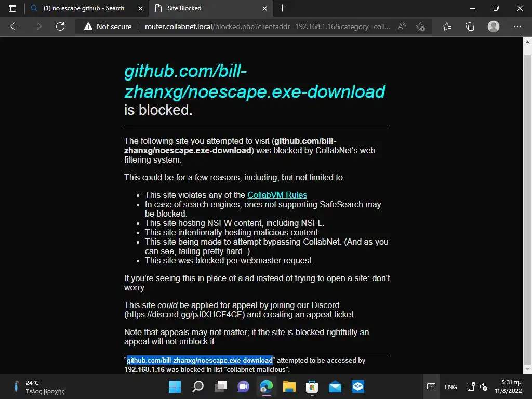The height and width of the screenshot is (399, 532).
Task: Click the discord.gg/pJfXHCF4CF invite text
Action: [184, 314]
